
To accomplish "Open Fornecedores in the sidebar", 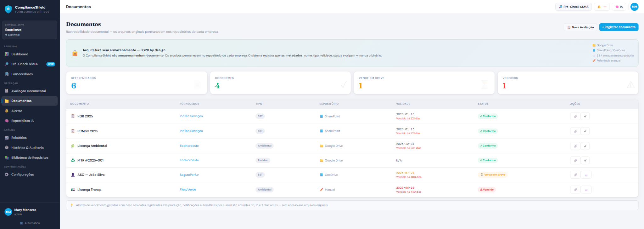I will [30, 74].
